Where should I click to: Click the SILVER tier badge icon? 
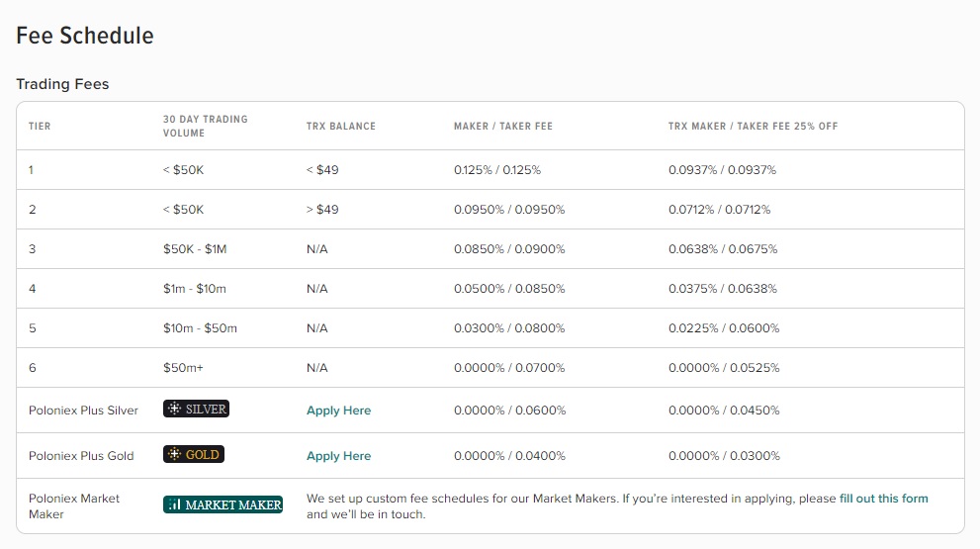196,409
